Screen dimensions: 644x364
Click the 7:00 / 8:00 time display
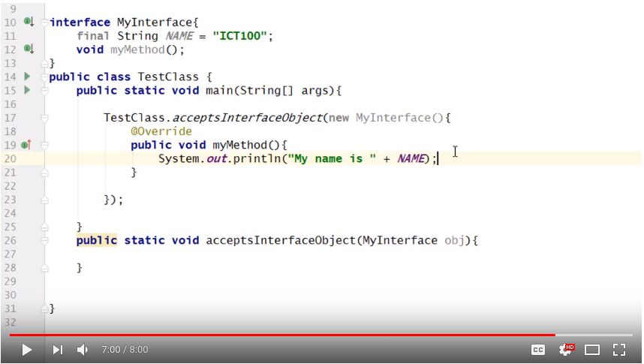tap(125, 350)
